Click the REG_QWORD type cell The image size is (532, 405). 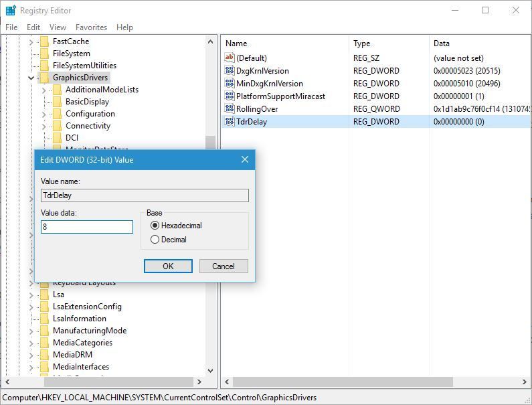pyautogui.click(x=377, y=109)
